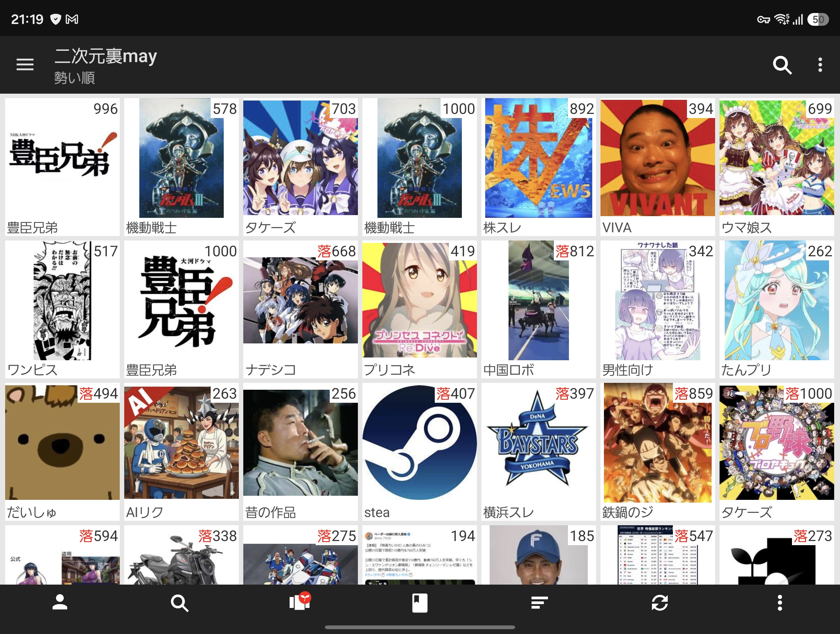The height and width of the screenshot is (634, 840).
Task: Open the tweet screenshot thread with 194 replies
Action: (x=420, y=555)
